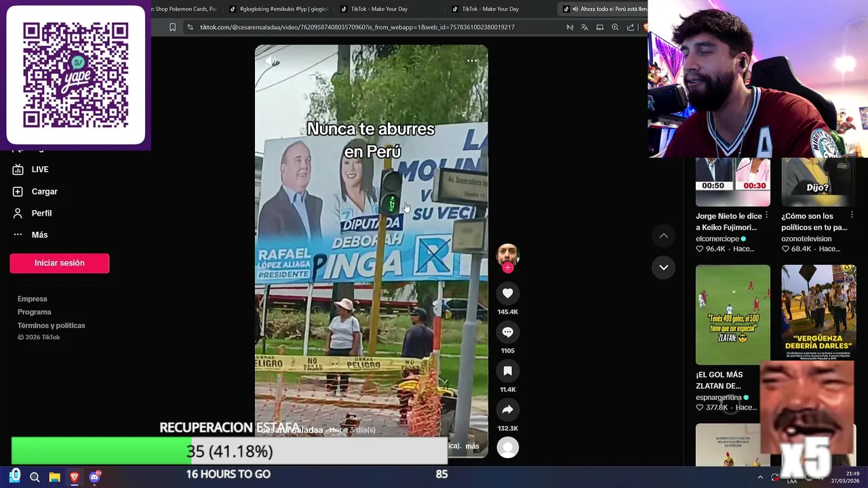Bookmark page icon in address bar

(x=173, y=27)
